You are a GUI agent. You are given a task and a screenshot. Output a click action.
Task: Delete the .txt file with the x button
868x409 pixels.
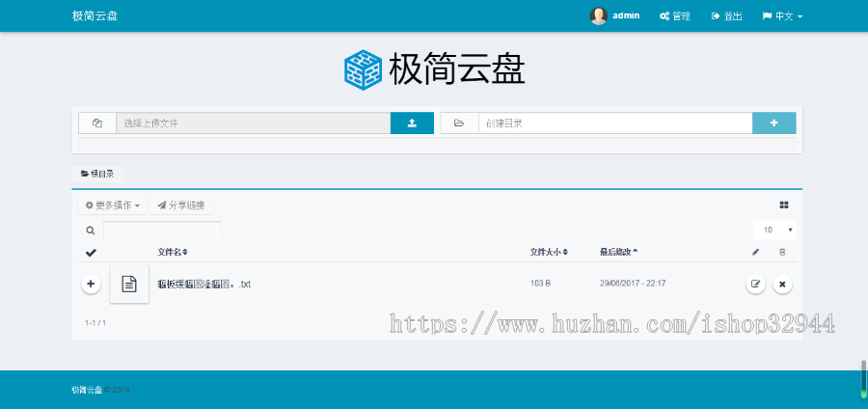pos(783,285)
